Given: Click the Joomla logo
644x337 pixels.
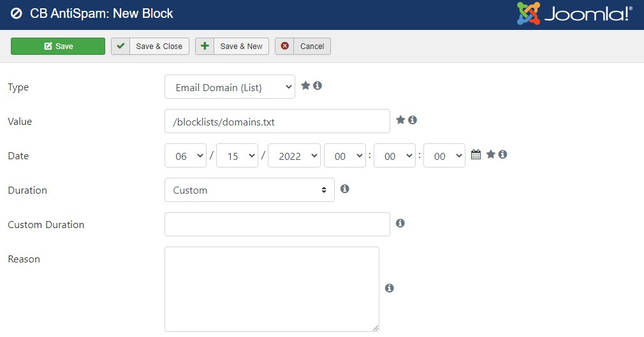Looking at the screenshot, I should click(x=574, y=13).
